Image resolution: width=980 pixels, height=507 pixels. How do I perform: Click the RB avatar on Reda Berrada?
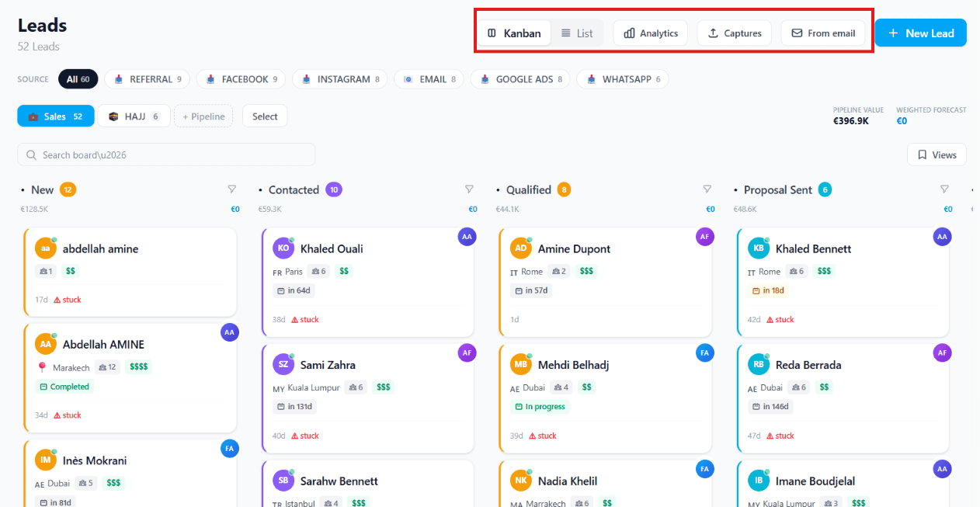click(x=759, y=365)
